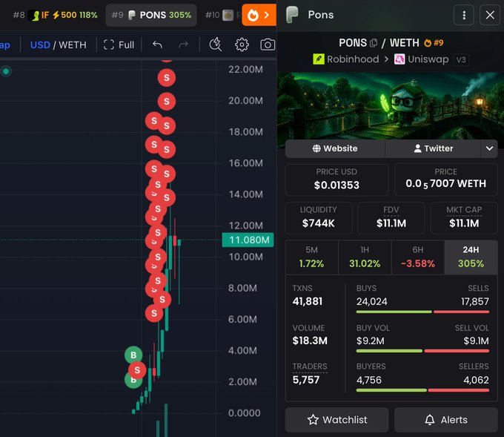The image size is (504, 437).
Task: Click the teal dot indicator on chart
Action: coord(6,71)
